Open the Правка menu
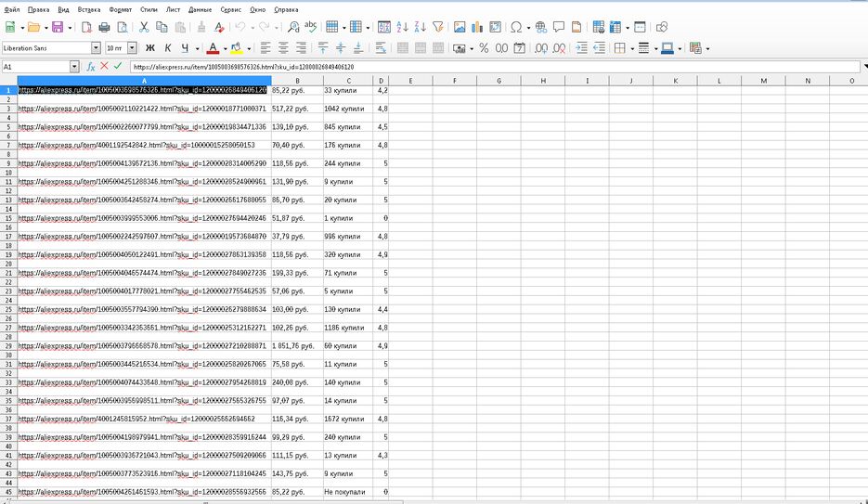The image size is (868, 504). (38, 9)
